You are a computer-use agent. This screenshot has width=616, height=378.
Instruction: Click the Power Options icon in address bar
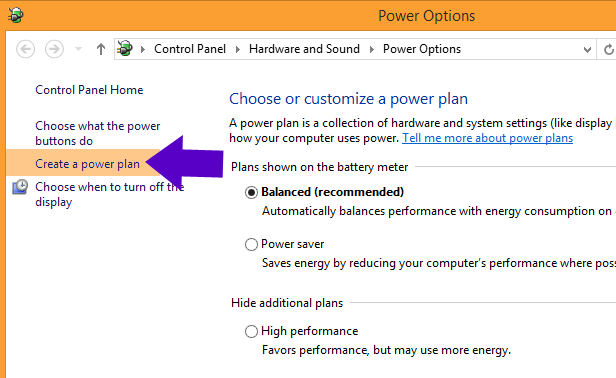coord(125,49)
